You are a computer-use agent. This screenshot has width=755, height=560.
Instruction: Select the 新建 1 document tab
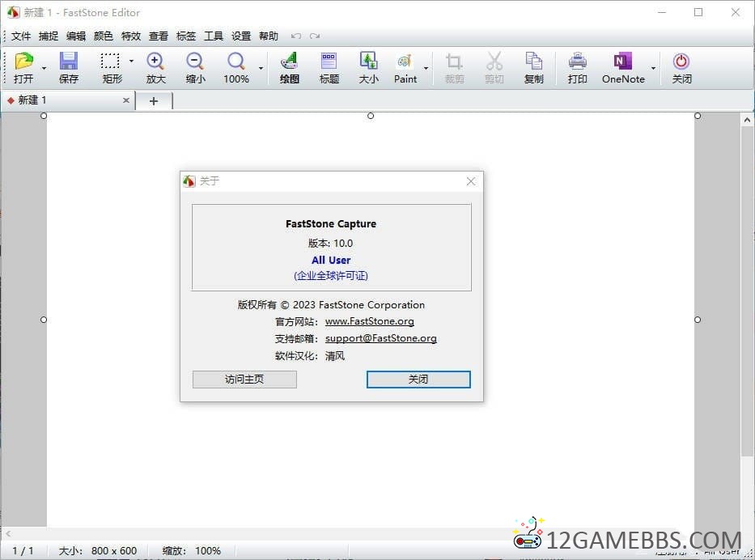tap(68, 100)
